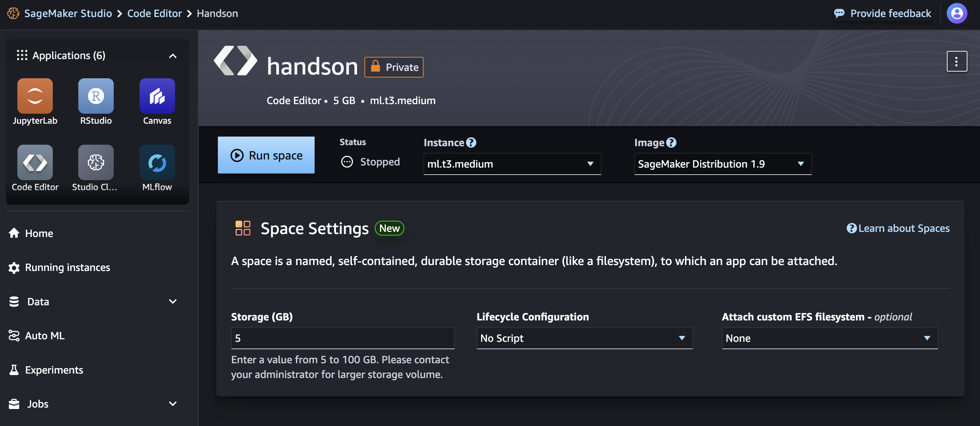Navigate to Running instances
Image resolution: width=980 pixels, height=426 pixels.
pos(67,267)
